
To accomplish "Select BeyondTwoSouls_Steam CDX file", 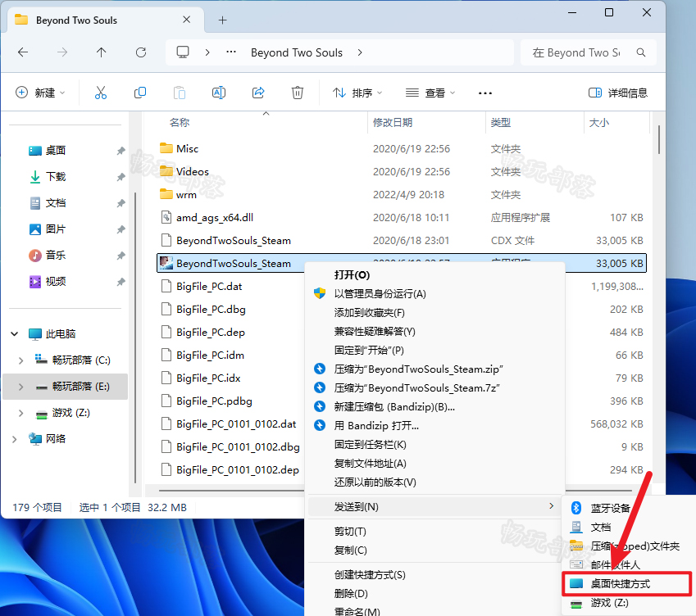I will (x=234, y=241).
